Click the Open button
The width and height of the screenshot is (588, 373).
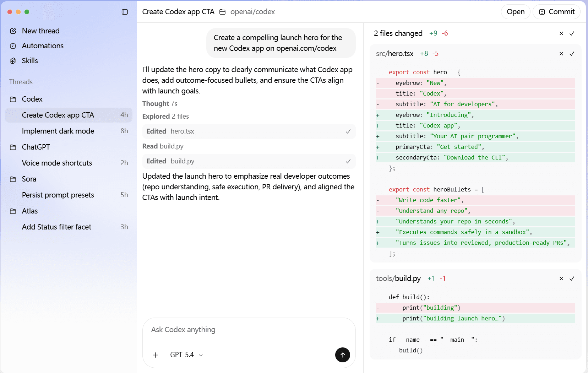click(x=515, y=12)
